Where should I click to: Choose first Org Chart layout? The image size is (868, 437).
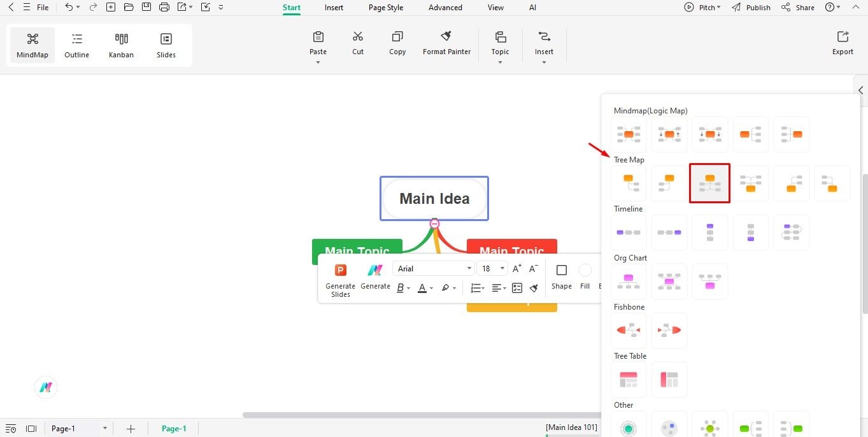click(x=629, y=282)
